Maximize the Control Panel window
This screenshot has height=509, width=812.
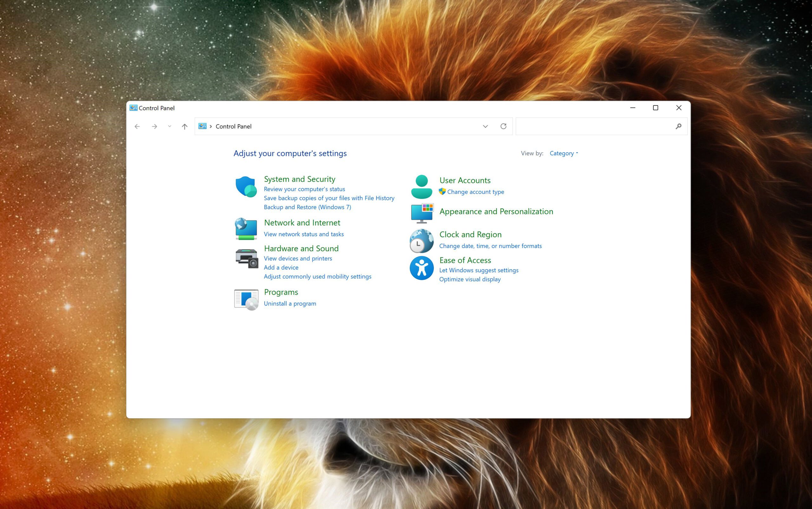[655, 108]
